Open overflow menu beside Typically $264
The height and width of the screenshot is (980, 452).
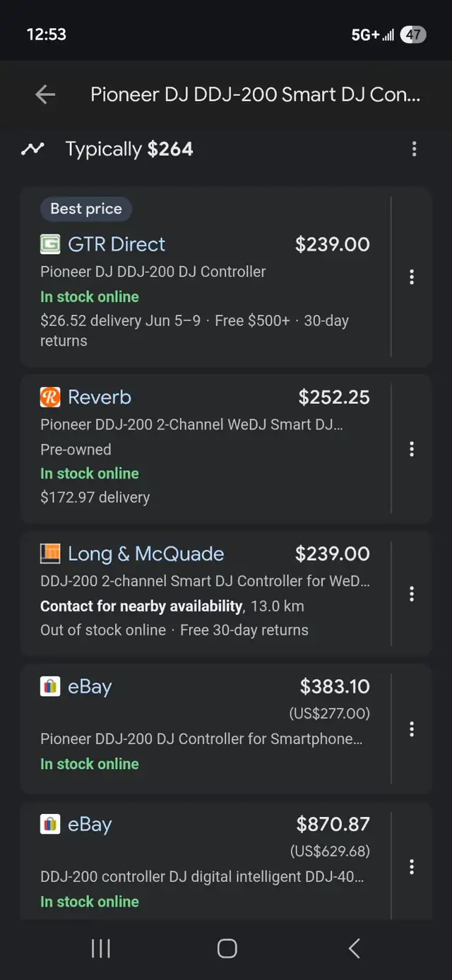point(414,149)
